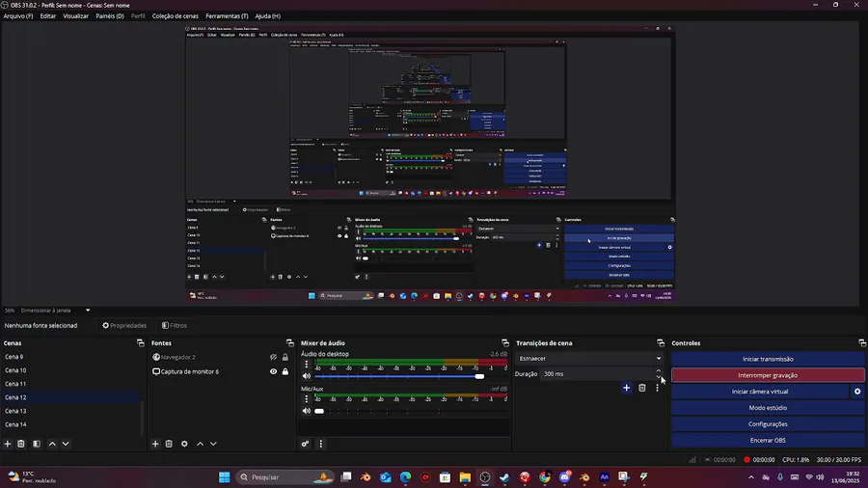Screen dimensions: 868x488
Task: Delete the selected scene with trash icon
Action: point(21,444)
